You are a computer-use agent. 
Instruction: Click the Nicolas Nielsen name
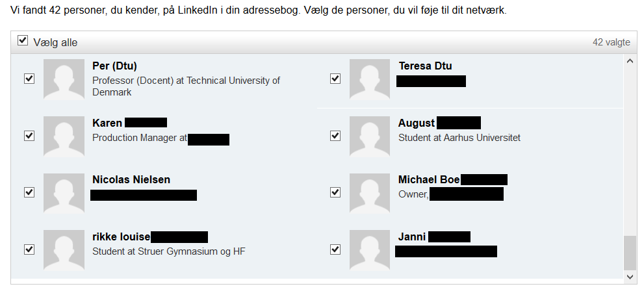pos(131,179)
